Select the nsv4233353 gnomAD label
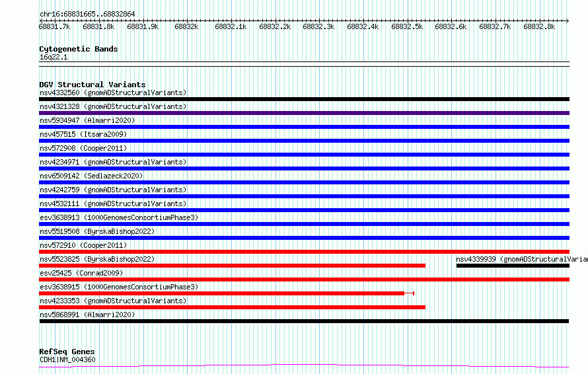 (113, 301)
